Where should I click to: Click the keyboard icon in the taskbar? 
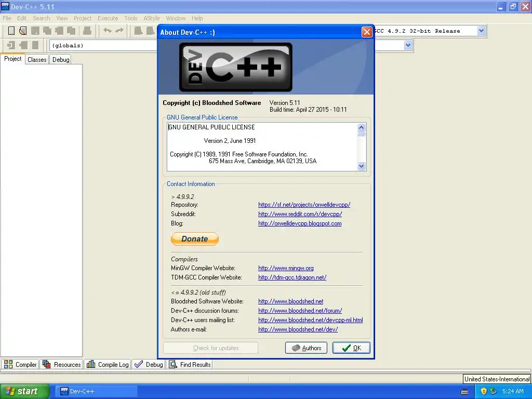(x=464, y=392)
